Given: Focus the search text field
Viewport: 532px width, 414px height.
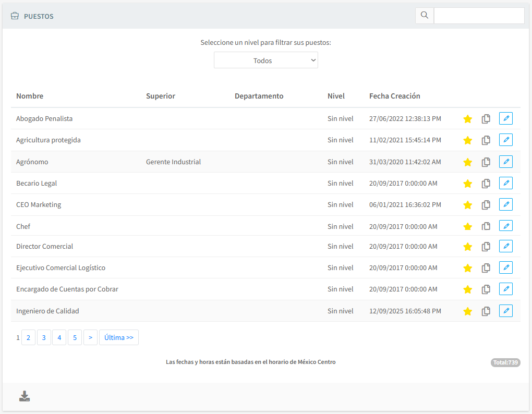Looking at the screenshot, I should pyautogui.click(x=479, y=16).
